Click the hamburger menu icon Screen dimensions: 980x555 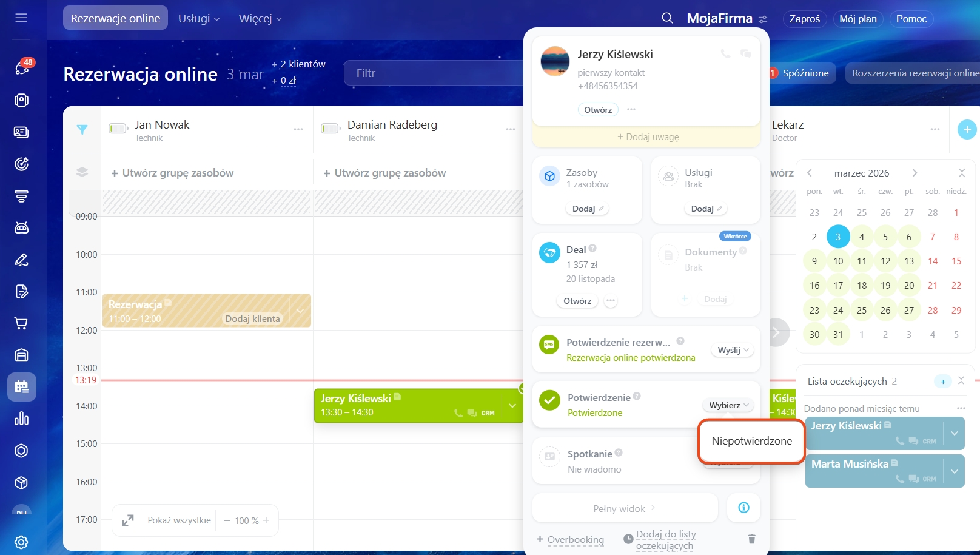[x=21, y=18]
